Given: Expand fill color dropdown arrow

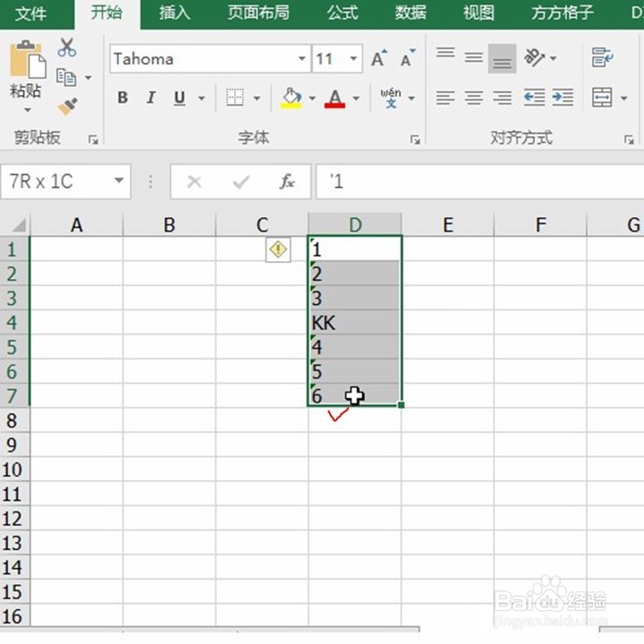Looking at the screenshot, I should coord(312,98).
